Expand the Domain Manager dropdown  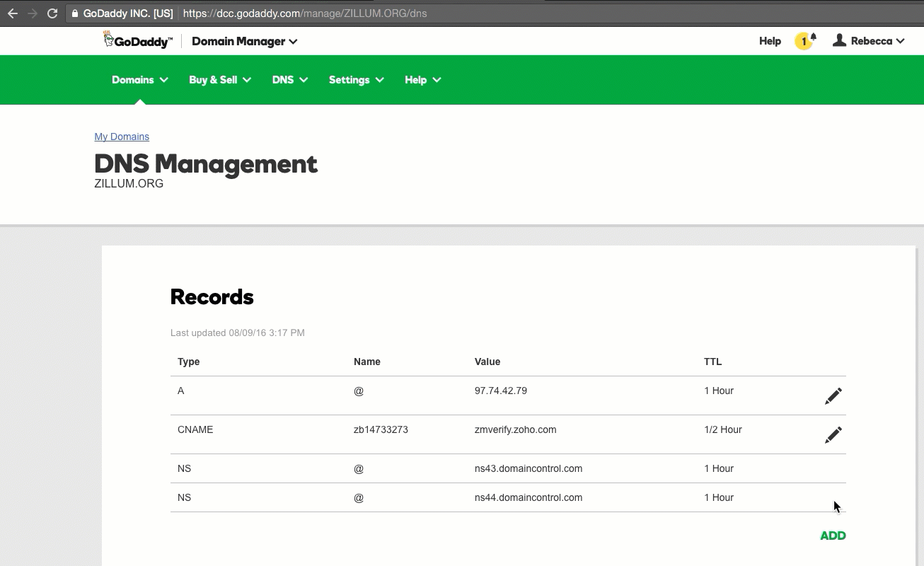coord(244,41)
